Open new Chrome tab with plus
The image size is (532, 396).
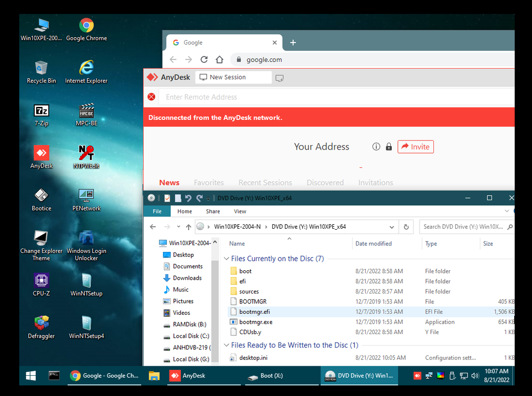click(293, 43)
